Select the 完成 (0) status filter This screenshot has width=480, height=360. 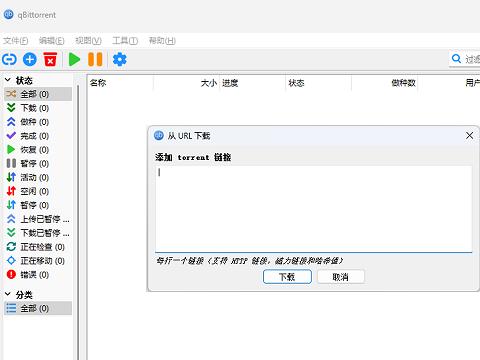tap(38, 136)
